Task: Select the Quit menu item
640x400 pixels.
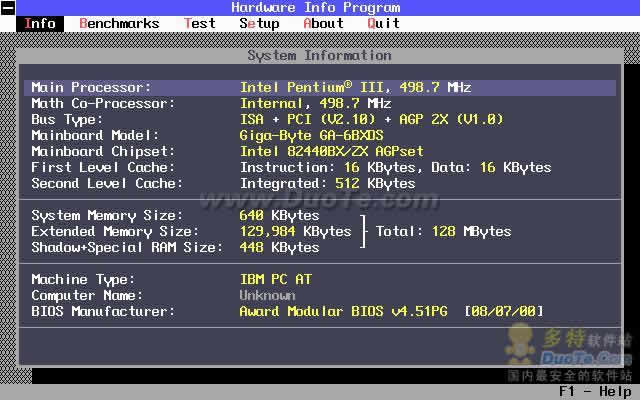Action: coord(383,24)
